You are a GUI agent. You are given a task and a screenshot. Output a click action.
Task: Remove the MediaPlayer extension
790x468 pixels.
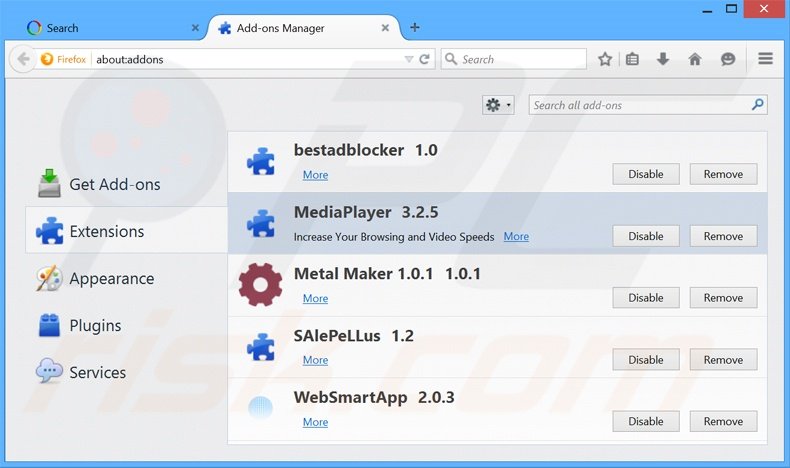point(723,236)
